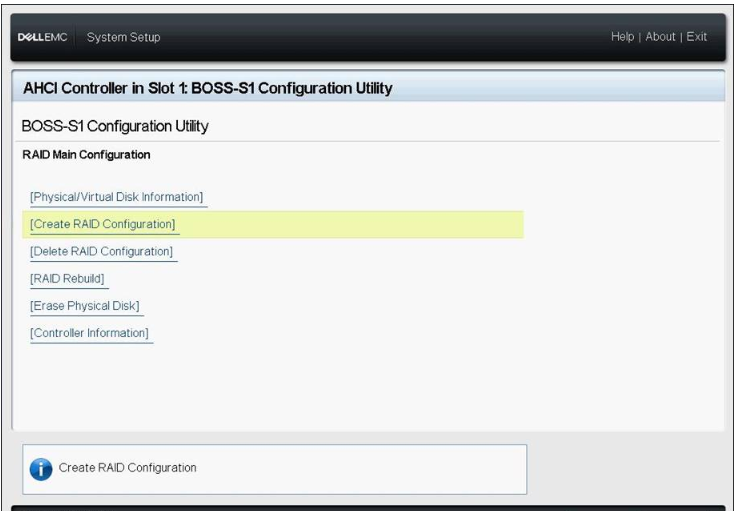Image resolution: width=741 pixels, height=511 pixels.
Task: Open Help in the header
Action: [622, 36]
